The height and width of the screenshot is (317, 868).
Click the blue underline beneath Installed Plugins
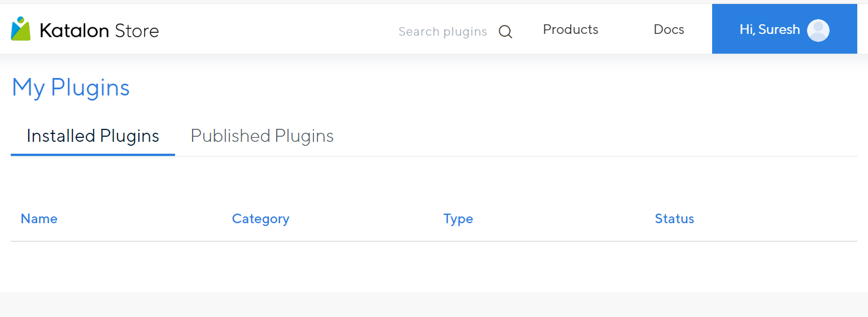(93, 154)
